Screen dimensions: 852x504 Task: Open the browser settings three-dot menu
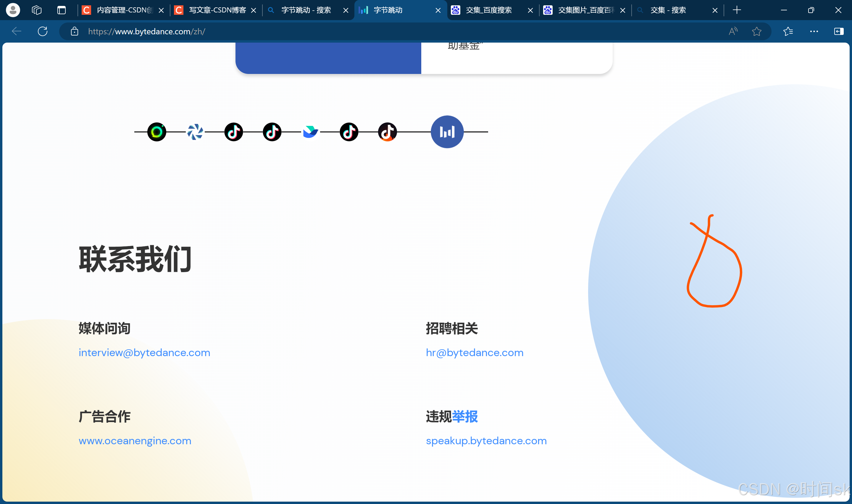pyautogui.click(x=814, y=32)
